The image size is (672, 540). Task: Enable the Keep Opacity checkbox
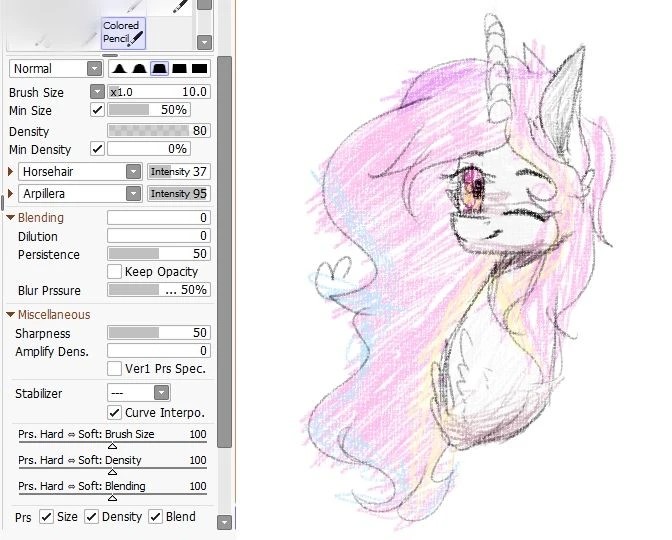(114, 271)
